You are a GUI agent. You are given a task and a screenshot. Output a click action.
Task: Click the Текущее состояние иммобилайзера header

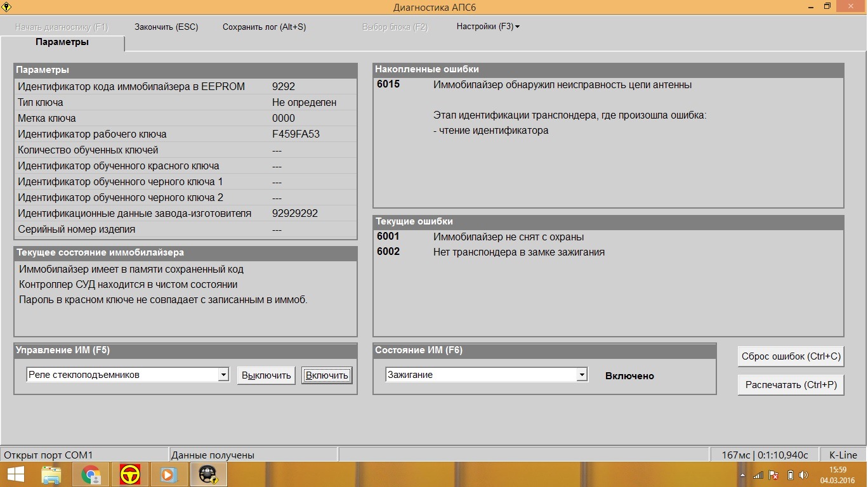[x=185, y=252]
